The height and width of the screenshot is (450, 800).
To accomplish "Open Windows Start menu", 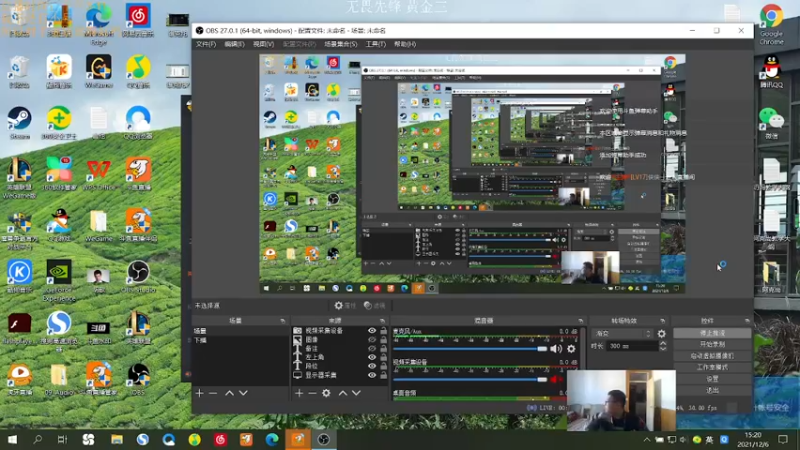I will 12,439.
